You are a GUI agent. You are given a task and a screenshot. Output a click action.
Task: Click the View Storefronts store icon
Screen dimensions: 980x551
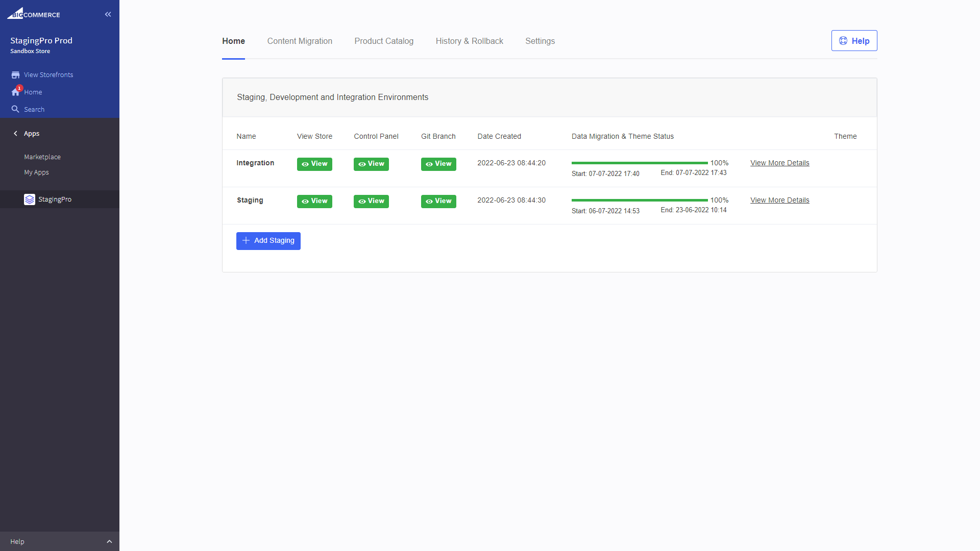[15, 75]
